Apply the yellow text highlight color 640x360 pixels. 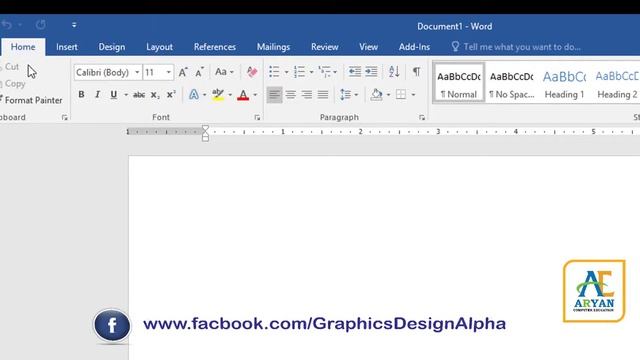coord(218,95)
